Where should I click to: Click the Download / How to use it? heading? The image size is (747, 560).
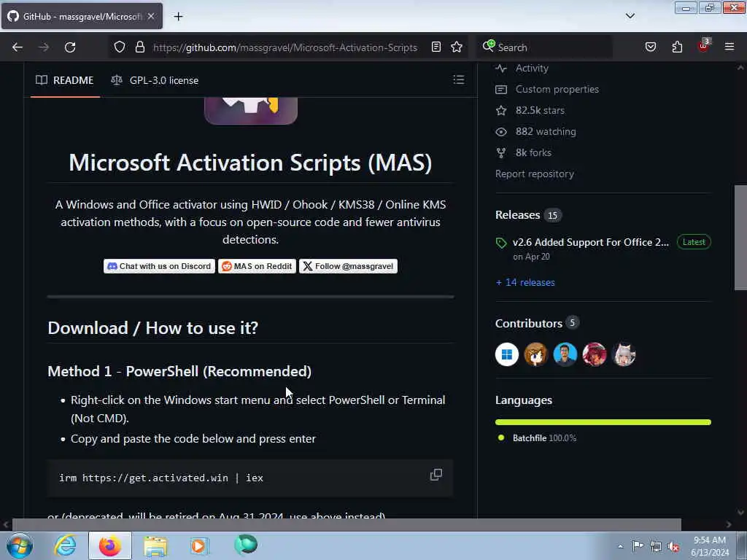click(x=153, y=328)
